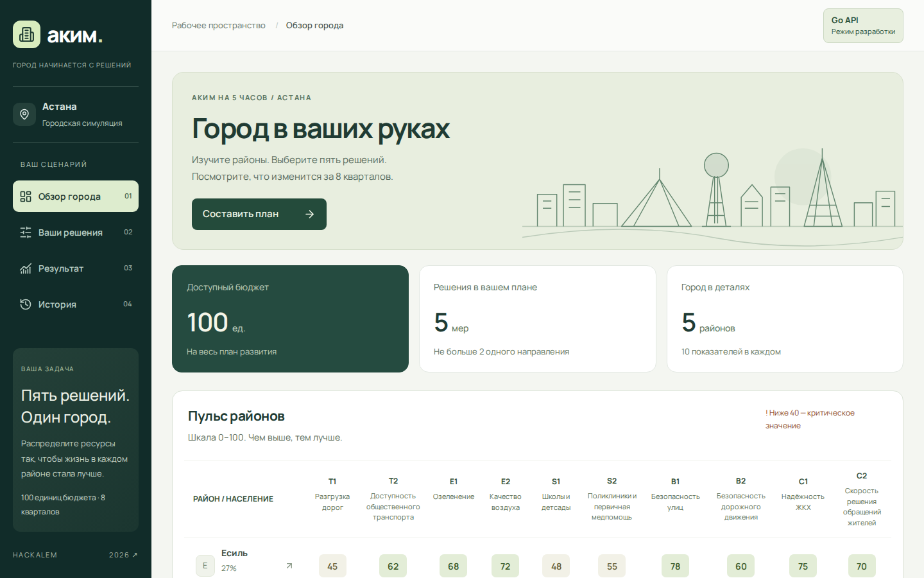Click the E badge of Есиль district
Image resolution: width=924 pixels, height=578 pixels.
pyautogui.click(x=205, y=566)
